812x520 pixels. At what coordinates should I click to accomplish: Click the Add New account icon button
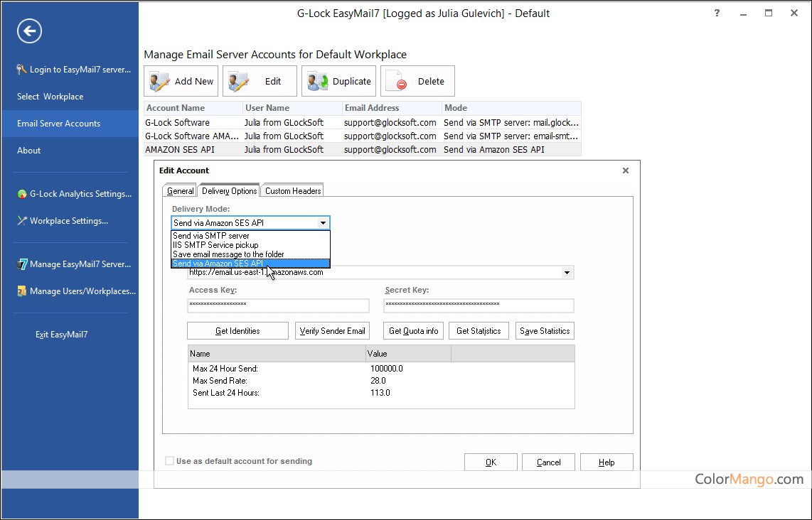pos(159,82)
